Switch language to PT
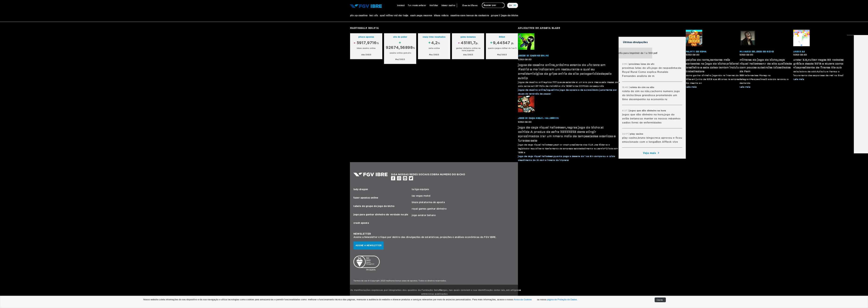 pyautogui.click(x=515, y=5)
